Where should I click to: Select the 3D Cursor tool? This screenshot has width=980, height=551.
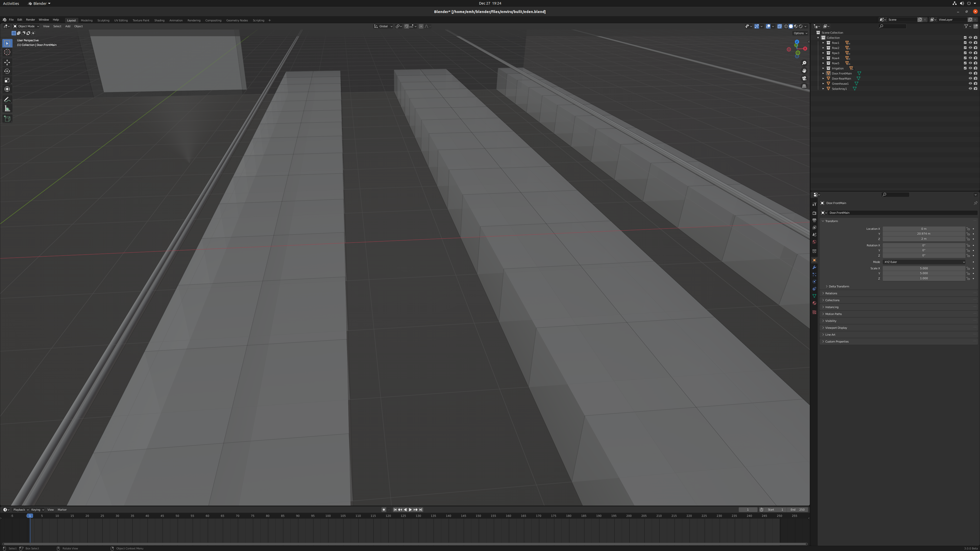7,52
